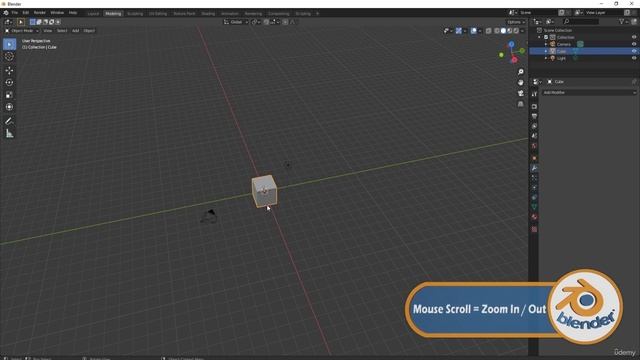The height and width of the screenshot is (360, 640).
Task: Open the Edit menu
Action: (x=26, y=13)
